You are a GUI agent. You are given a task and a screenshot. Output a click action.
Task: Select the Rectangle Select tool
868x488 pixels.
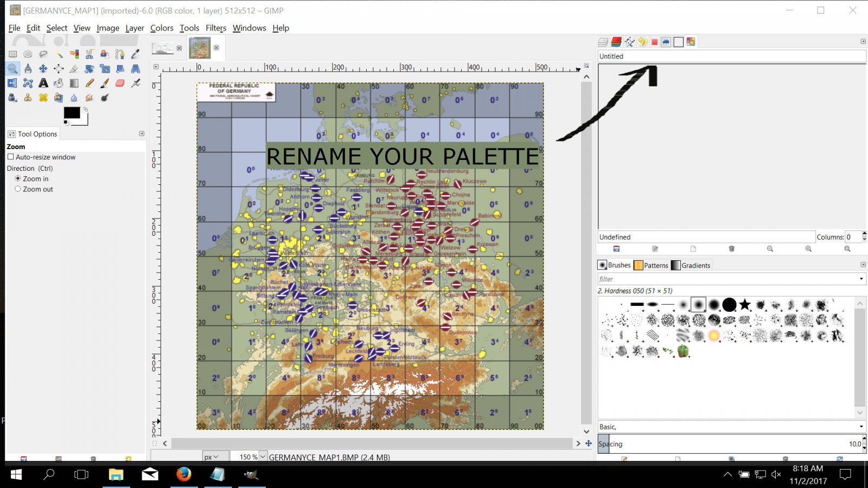point(12,54)
